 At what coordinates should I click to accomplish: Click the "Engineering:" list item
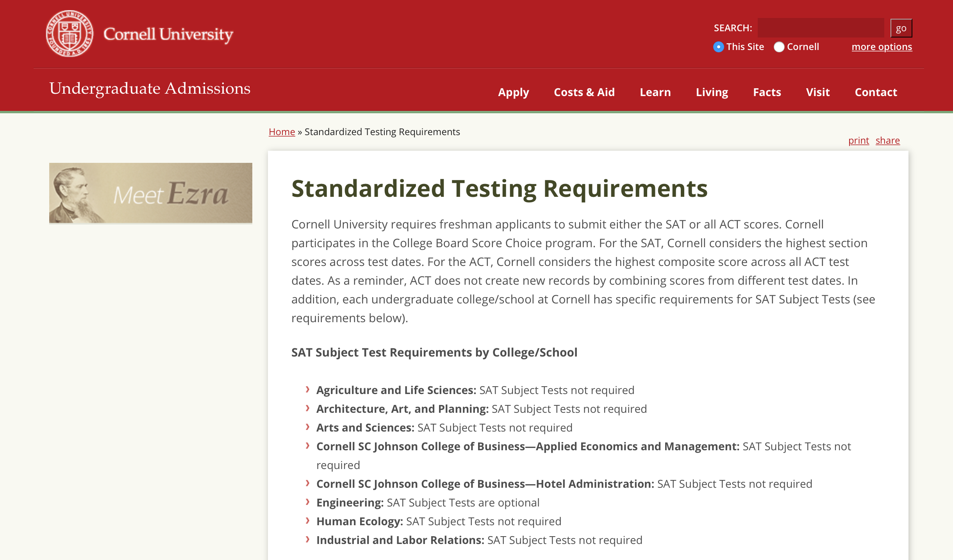click(428, 503)
